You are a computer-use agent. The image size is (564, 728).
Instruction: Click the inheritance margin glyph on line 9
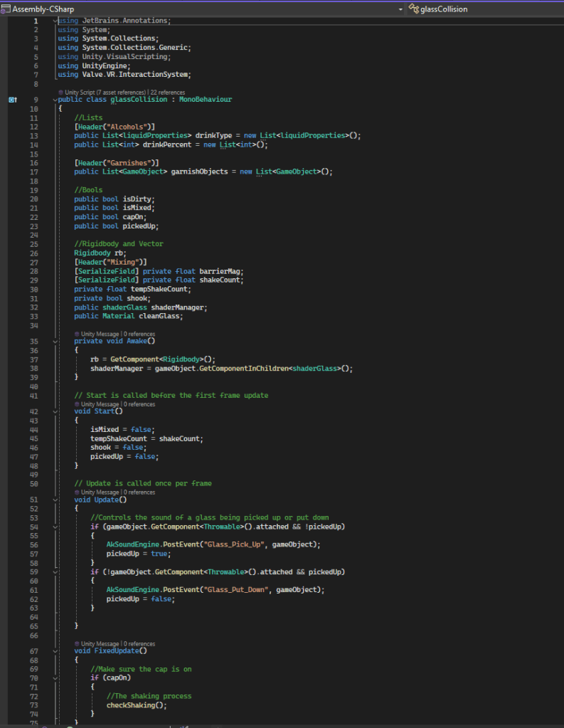tap(12, 100)
